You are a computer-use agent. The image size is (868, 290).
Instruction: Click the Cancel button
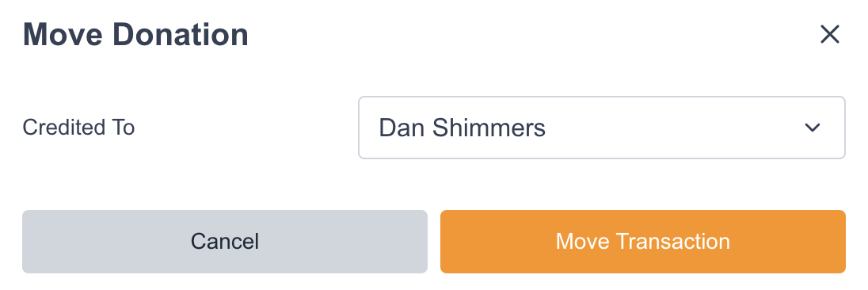pyautogui.click(x=225, y=242)
